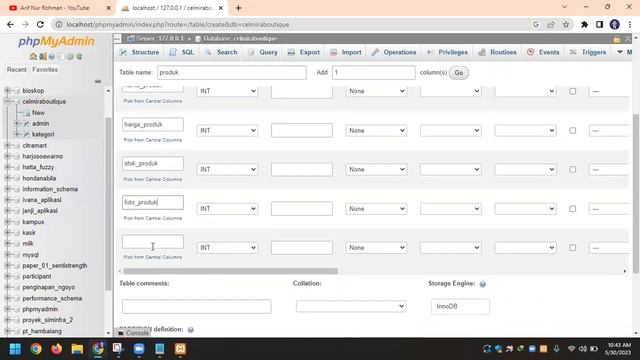The height and width of the screenshot is (360, 640).
Task: Open the gray navigation settings gear icon
Action: click(x=70, y=56)
